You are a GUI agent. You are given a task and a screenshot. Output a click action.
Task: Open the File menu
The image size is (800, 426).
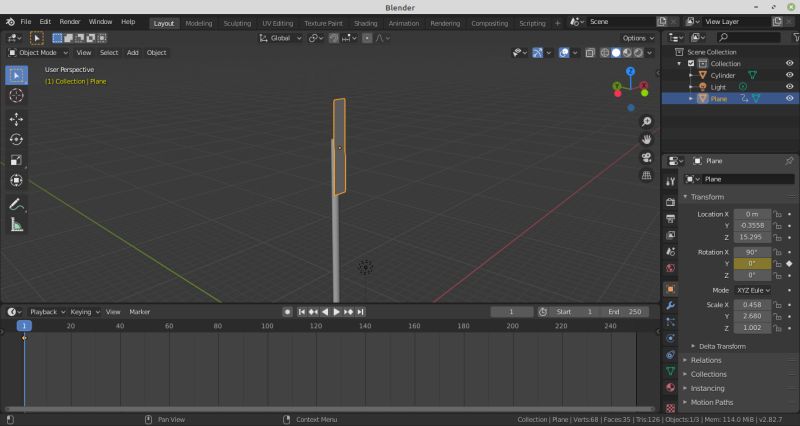[x=26, y=22]
